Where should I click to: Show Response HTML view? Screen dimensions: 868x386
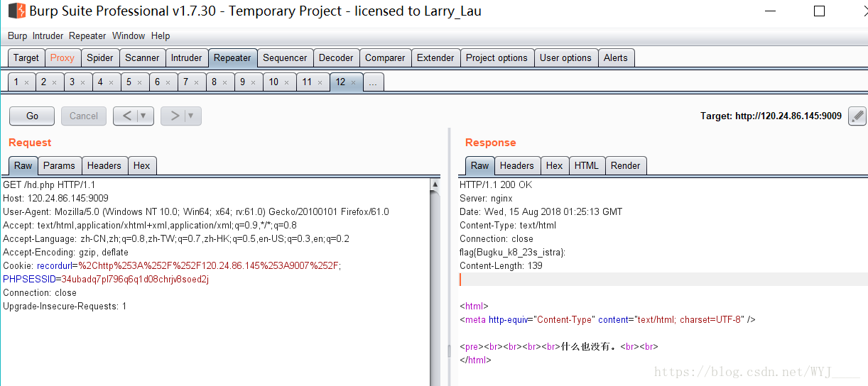pos(587,165)
